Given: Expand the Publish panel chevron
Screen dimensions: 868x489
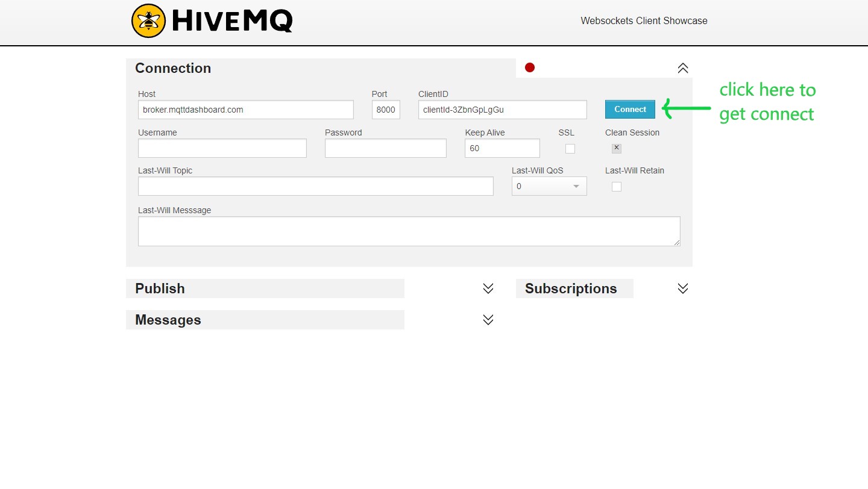Looking at the screenshot, I should (488, 288).
